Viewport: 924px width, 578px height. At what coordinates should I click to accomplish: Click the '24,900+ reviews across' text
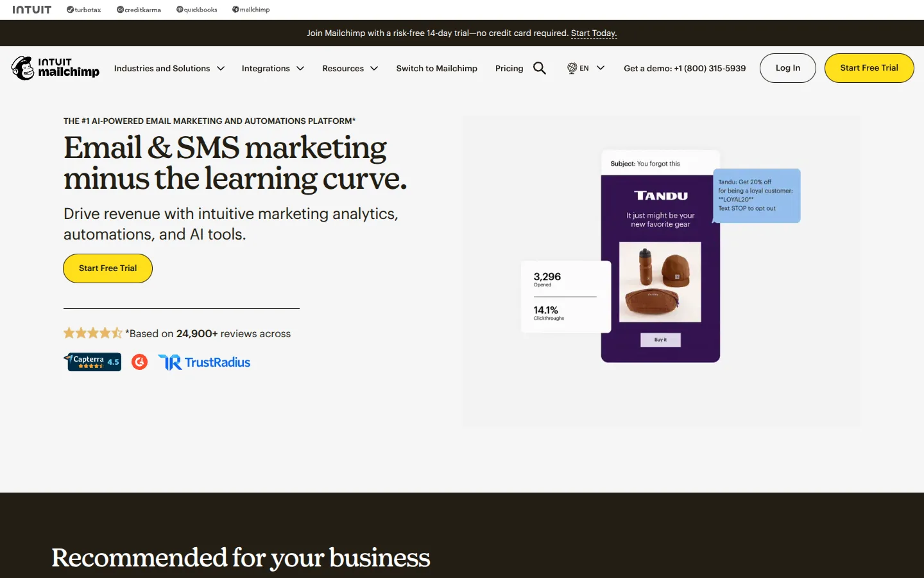pyautogui.click(x=234, y=334)
